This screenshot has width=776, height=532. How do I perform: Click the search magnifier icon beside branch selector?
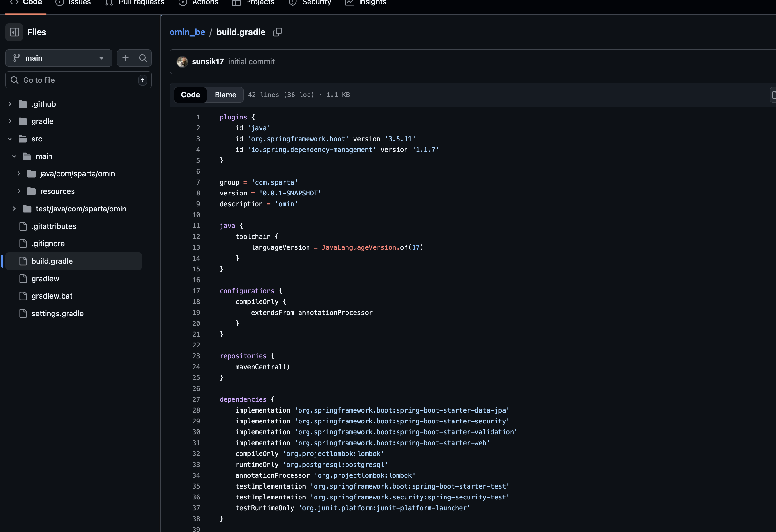point(143,58)
